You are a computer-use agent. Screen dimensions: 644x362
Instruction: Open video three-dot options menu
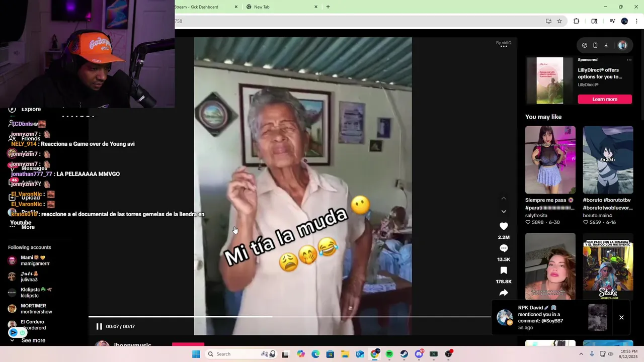click(504, 46)
